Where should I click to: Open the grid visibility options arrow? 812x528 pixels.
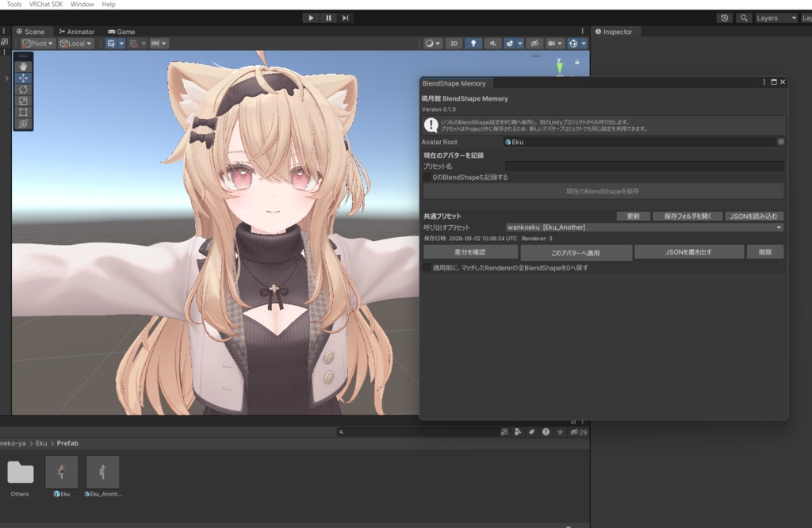[121, 44]
